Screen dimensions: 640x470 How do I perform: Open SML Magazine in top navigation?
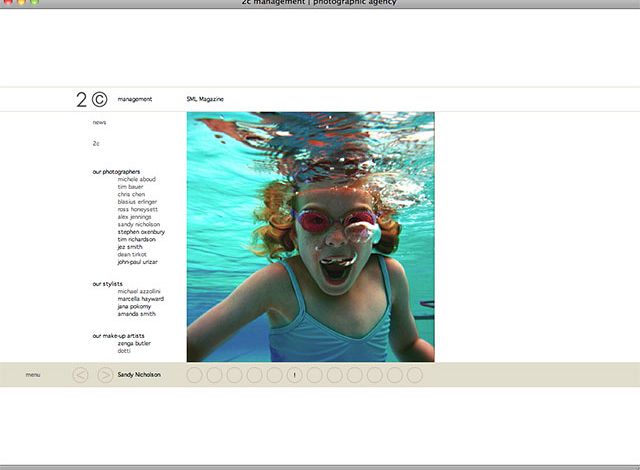(205, 99)
